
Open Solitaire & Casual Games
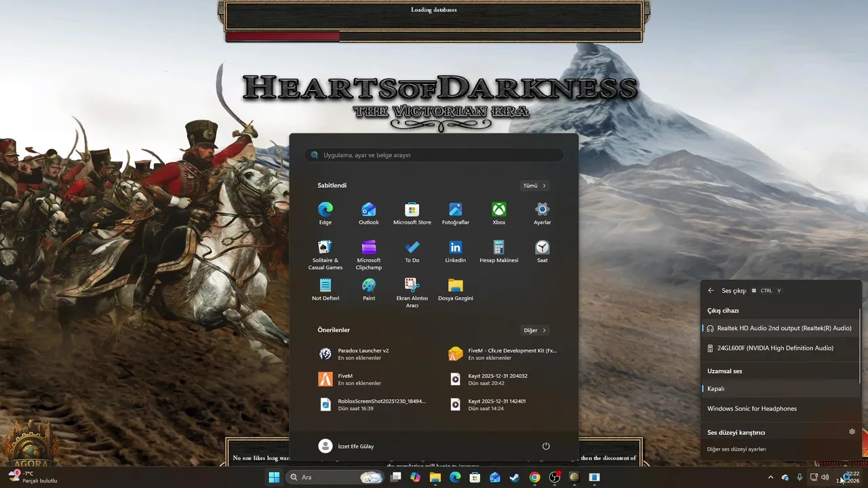(325, 255)
